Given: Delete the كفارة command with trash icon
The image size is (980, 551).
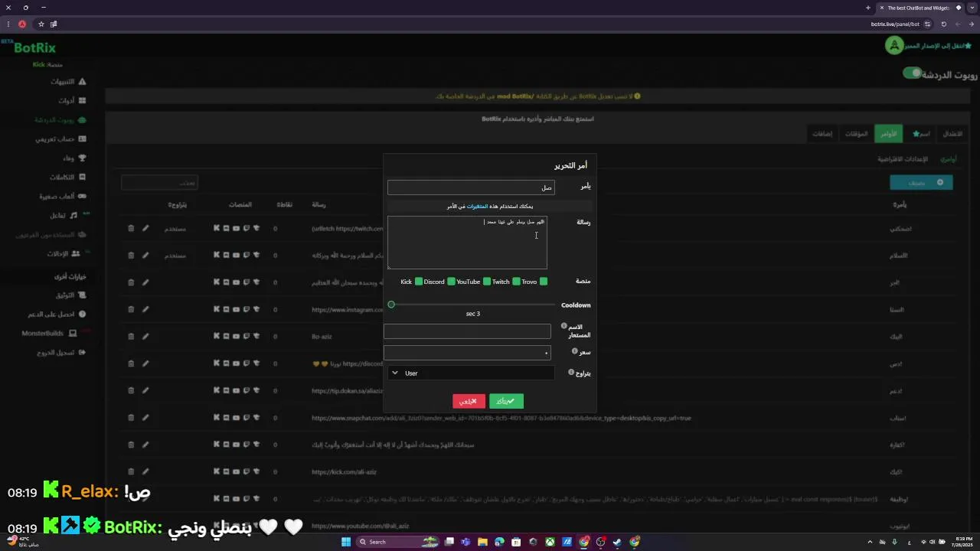Looking at the screenshot, I should click(131, 445).
